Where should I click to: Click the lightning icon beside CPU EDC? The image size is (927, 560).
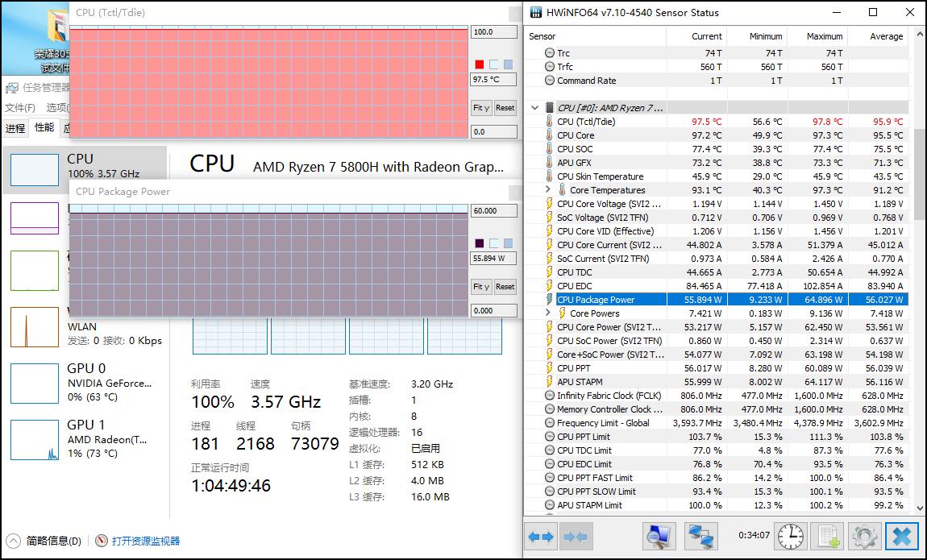coord(549,286)
